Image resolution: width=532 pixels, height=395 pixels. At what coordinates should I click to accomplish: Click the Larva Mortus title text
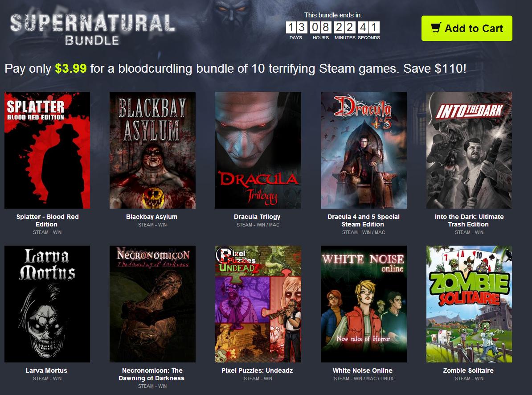point(46,370)
